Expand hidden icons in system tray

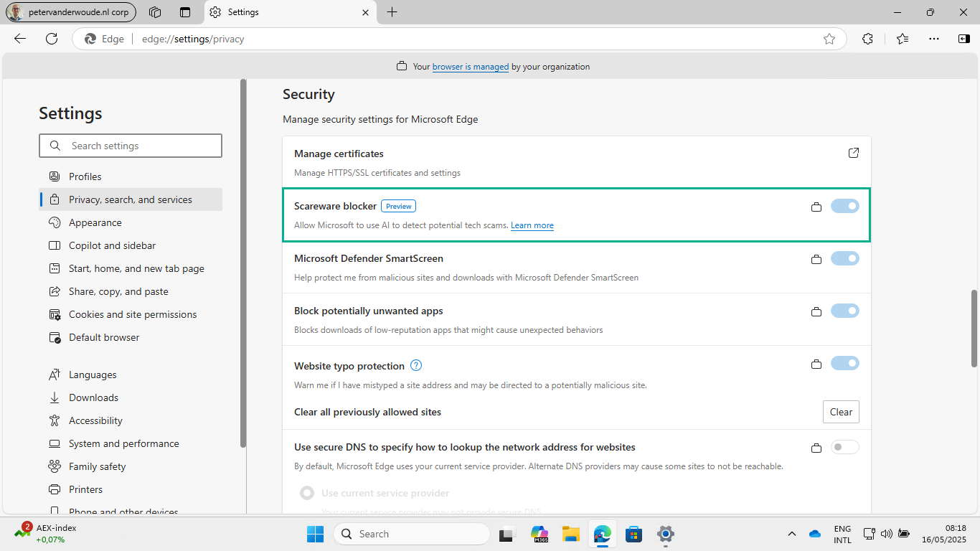pos(791,534)
